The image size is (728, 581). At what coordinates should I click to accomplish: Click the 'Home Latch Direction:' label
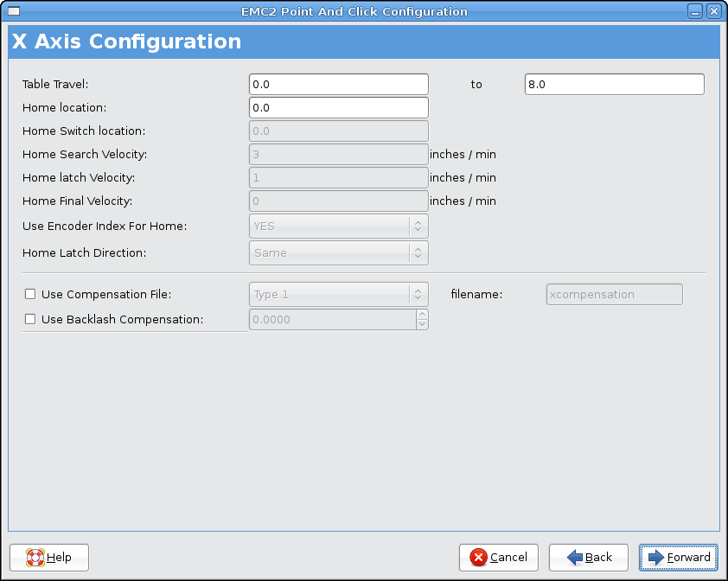[x=85, y=253]
